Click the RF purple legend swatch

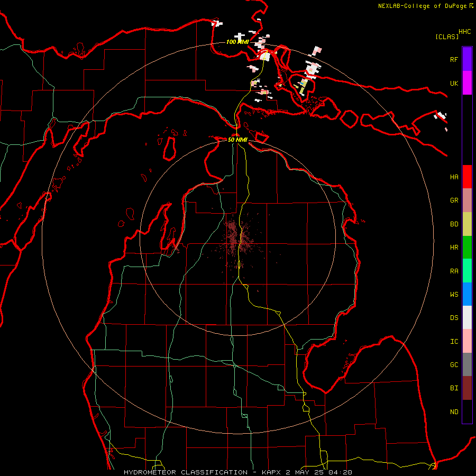tap(467, 59)
